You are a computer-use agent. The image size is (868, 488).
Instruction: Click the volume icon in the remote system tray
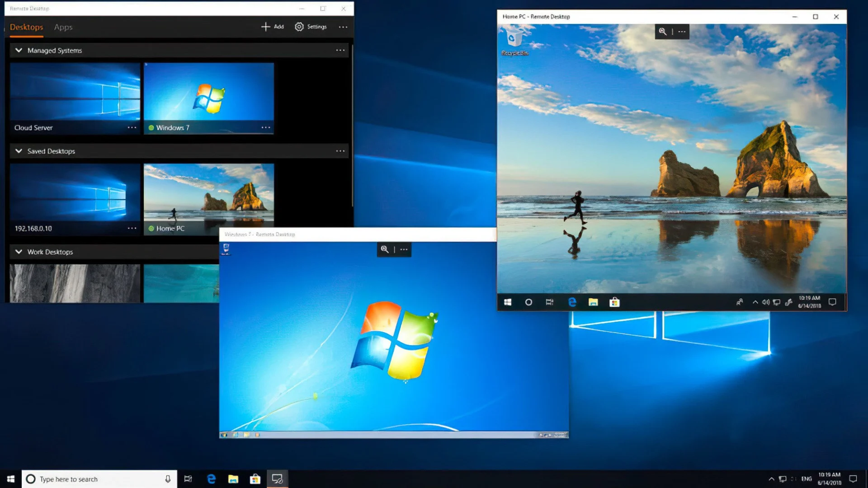(766, 302)
